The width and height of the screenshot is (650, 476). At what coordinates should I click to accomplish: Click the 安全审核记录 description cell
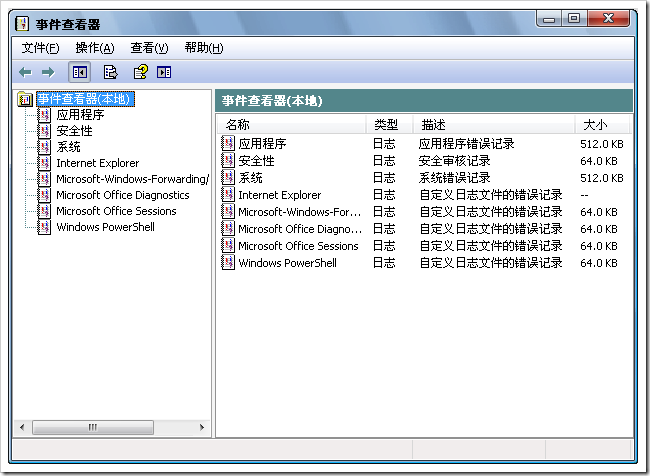[x=454, y=160]
